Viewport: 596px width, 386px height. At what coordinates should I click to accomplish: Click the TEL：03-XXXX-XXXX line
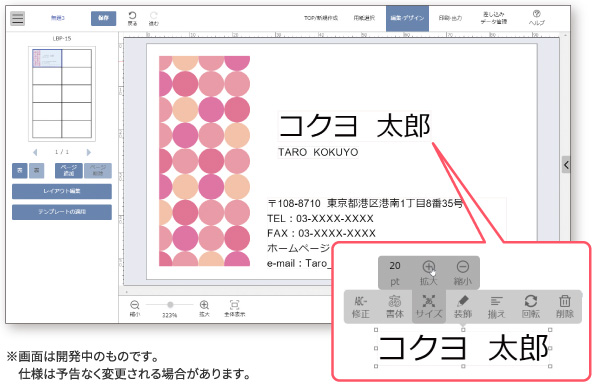(320, 218)
